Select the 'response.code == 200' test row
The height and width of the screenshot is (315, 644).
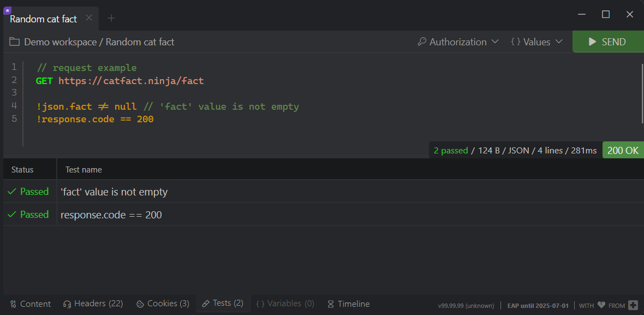coord(324,215)
